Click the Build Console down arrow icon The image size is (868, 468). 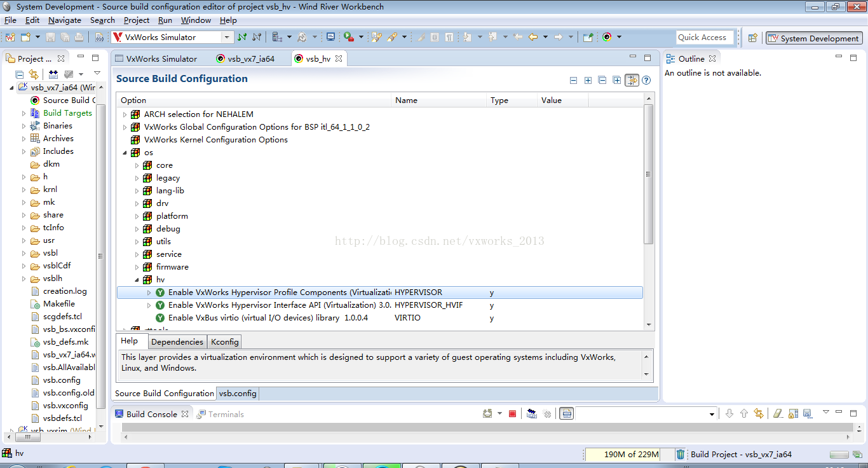[729, 414]
